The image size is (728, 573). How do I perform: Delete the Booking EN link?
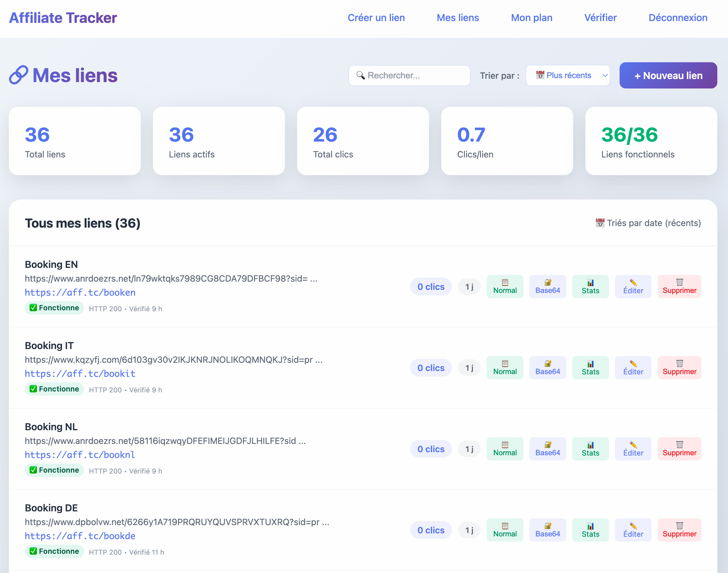(x=679, y=286)
